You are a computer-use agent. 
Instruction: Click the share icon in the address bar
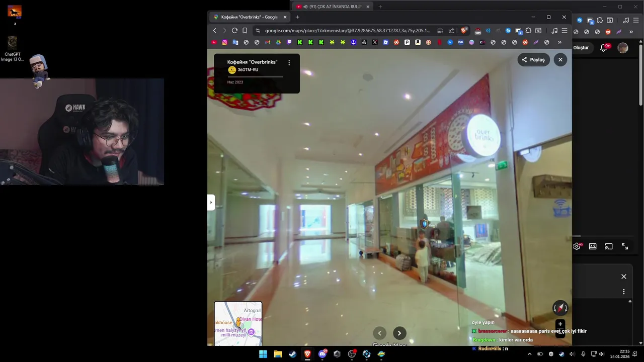(x=451, y=31)
